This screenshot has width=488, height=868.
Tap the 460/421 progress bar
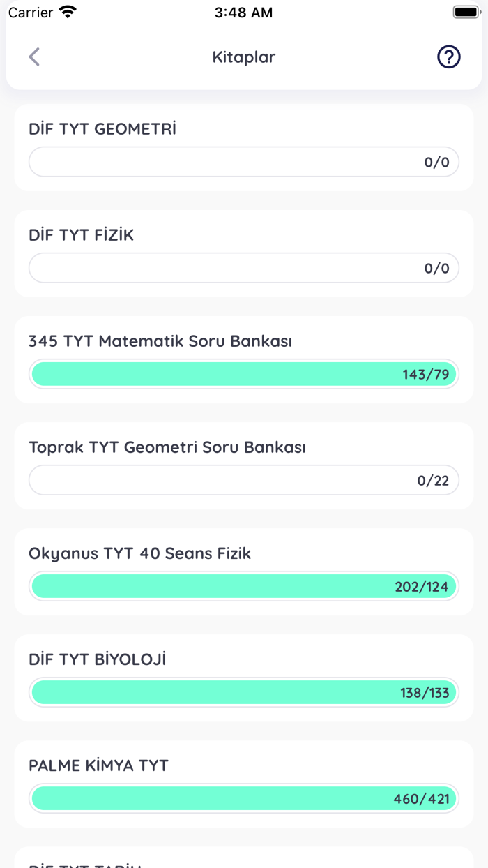[243, 798]
